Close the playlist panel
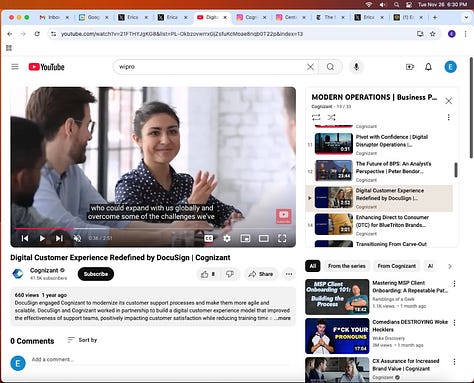Image resolution: width=474 pixels, height=383 pixels. pos(449,101)
